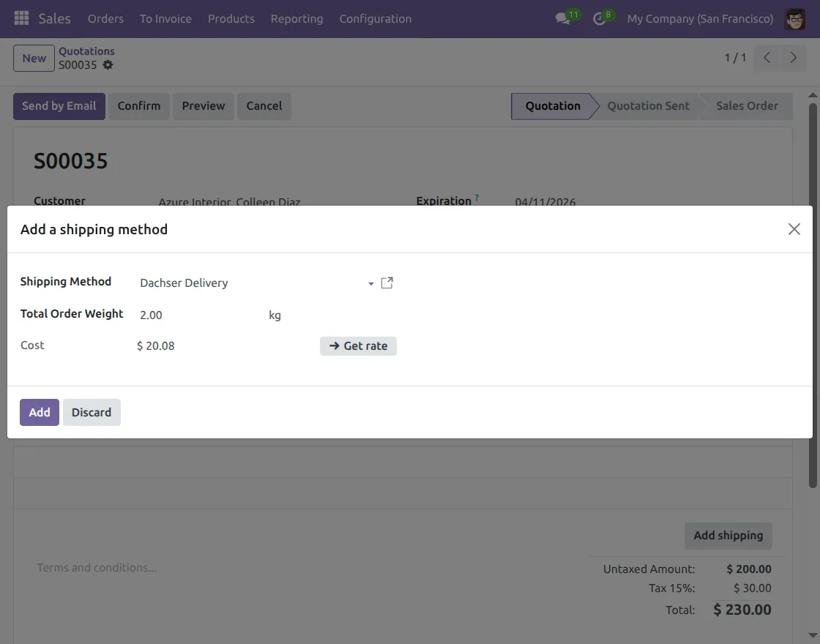Switch to the To Invoice section
Screen dimensions: 820x644
(165, 18)
